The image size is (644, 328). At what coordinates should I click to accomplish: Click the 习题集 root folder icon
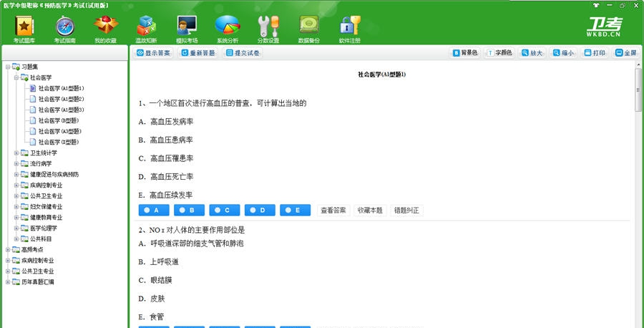pyautogui.click(x=16, y=67)
